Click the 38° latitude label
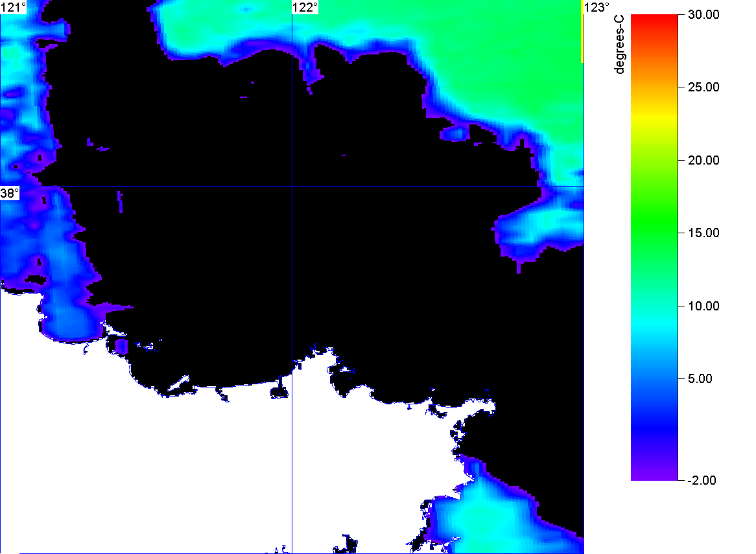The width and height of the screenshot is (756, 554). (10, 194)
